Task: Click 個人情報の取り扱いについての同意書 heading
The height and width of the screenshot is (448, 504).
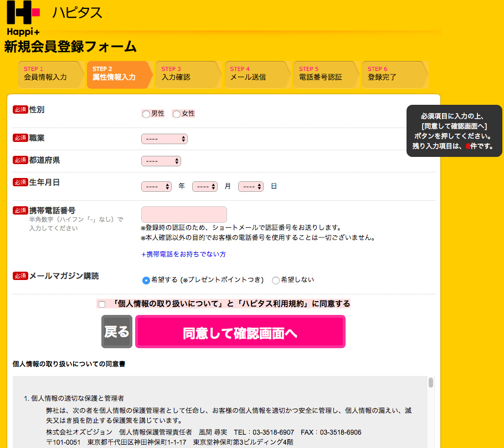Action: pos(69,364)
